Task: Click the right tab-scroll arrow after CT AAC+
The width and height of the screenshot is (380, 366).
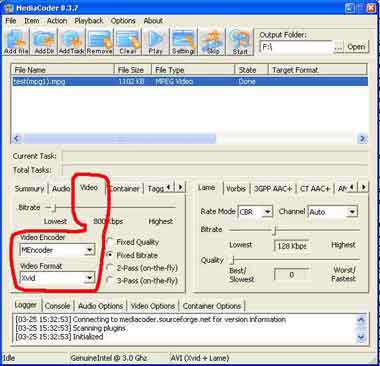Action: [364, 187]
